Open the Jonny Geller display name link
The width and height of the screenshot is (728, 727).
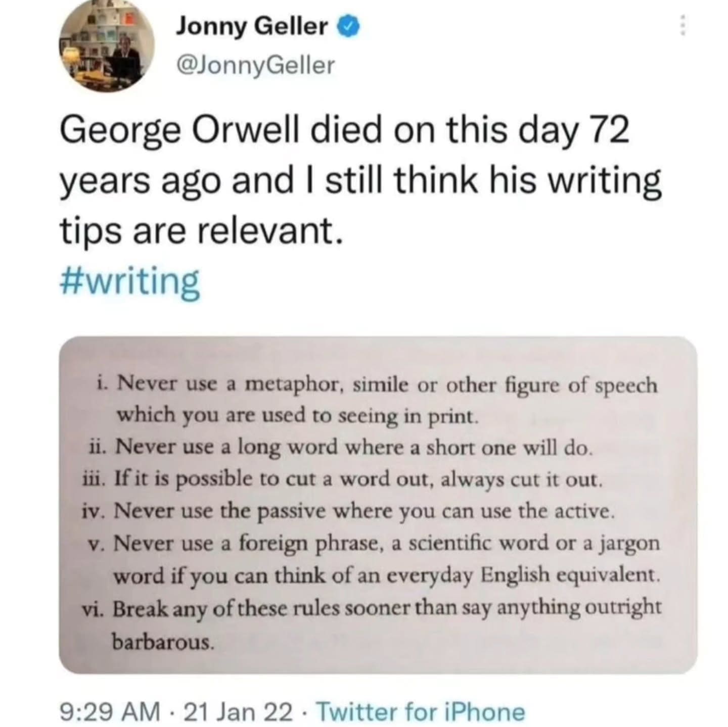pos(252,26)
